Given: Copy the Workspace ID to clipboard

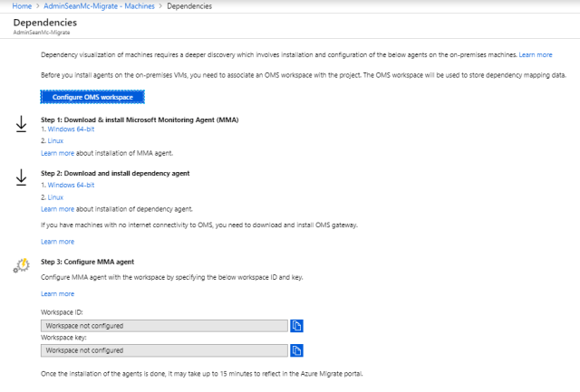Looking at the screenshot, I should pyautogui.click(x=296, y=326).
